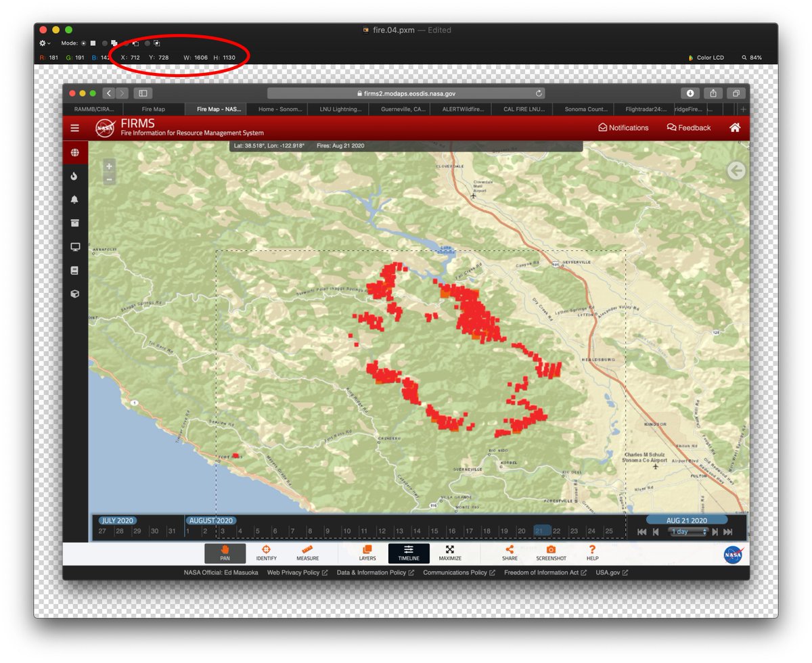Image resolution: width=812 pixels, height=663 pixels.
Task: Switch to Home - Sonom... browser tab
Action: point(276,109)
